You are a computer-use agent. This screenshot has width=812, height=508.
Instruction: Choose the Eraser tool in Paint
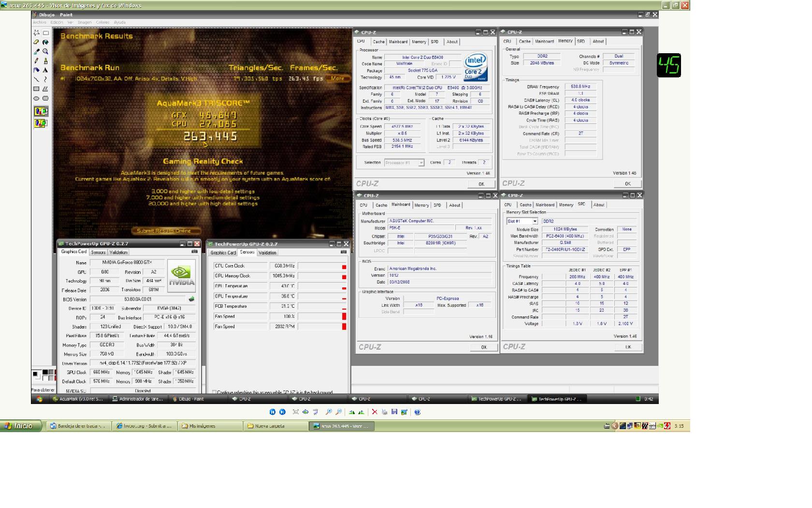[36, 42]
